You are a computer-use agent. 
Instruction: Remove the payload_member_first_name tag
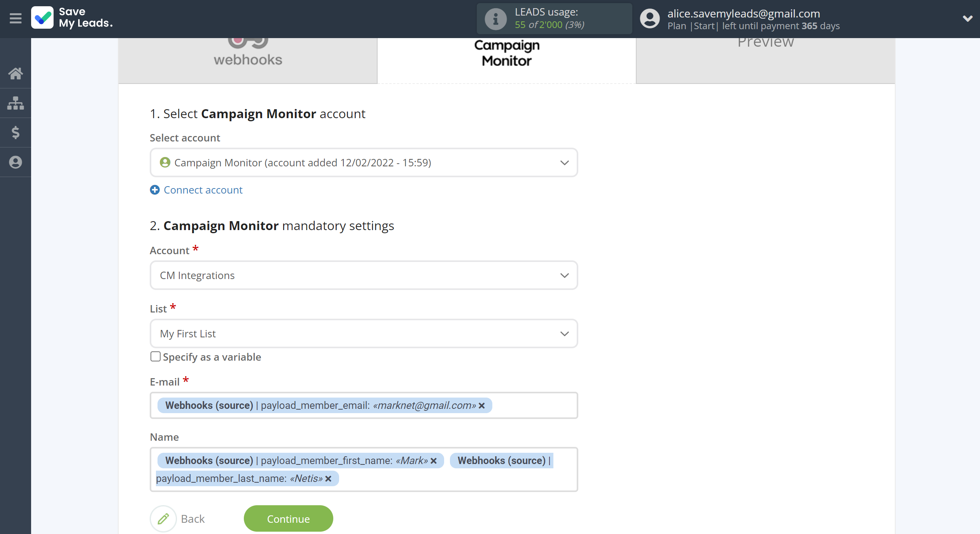[x=434, y=461]
